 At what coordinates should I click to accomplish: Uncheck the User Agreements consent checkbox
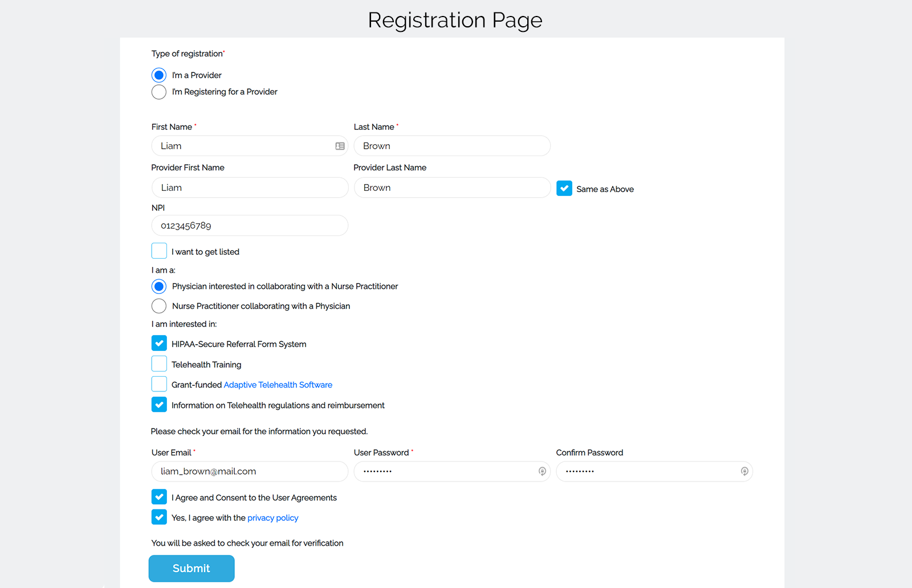(159, 497)
